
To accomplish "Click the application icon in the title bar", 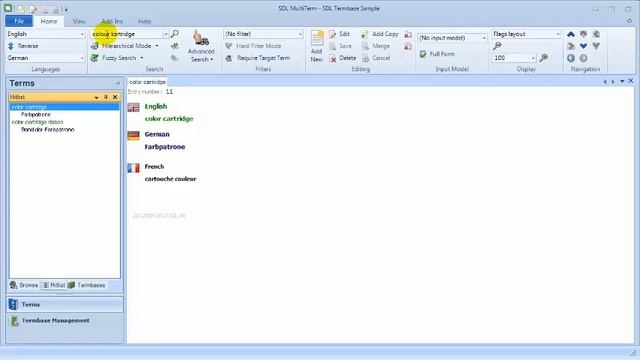I will [8, 8].
